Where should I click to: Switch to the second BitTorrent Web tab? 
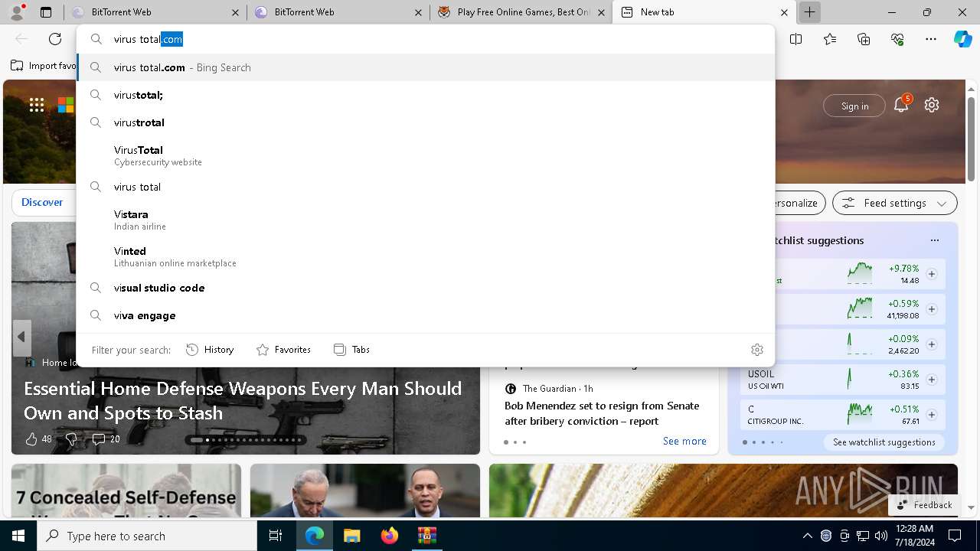point(337,12)
